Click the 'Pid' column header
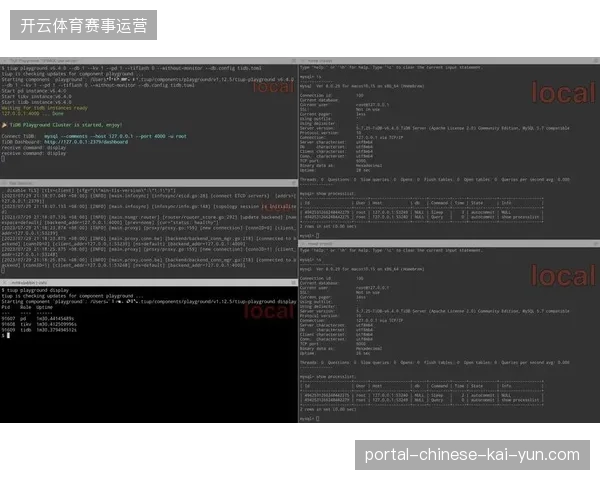 coord(5,307)
